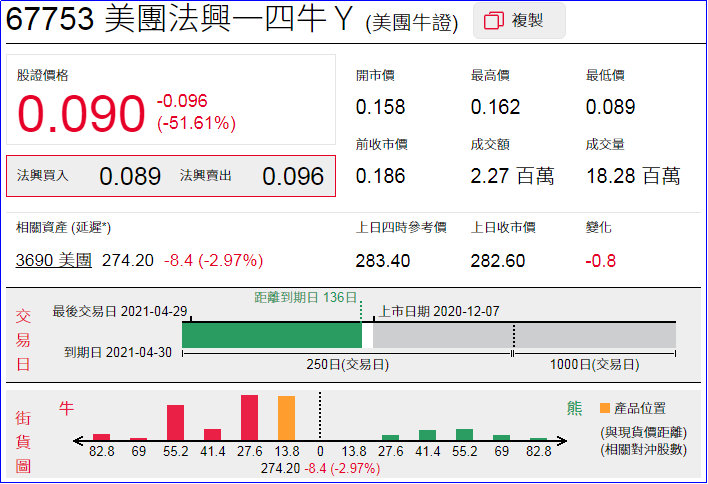Click the grey elapsed period bar in timeline

coord(524,336)
